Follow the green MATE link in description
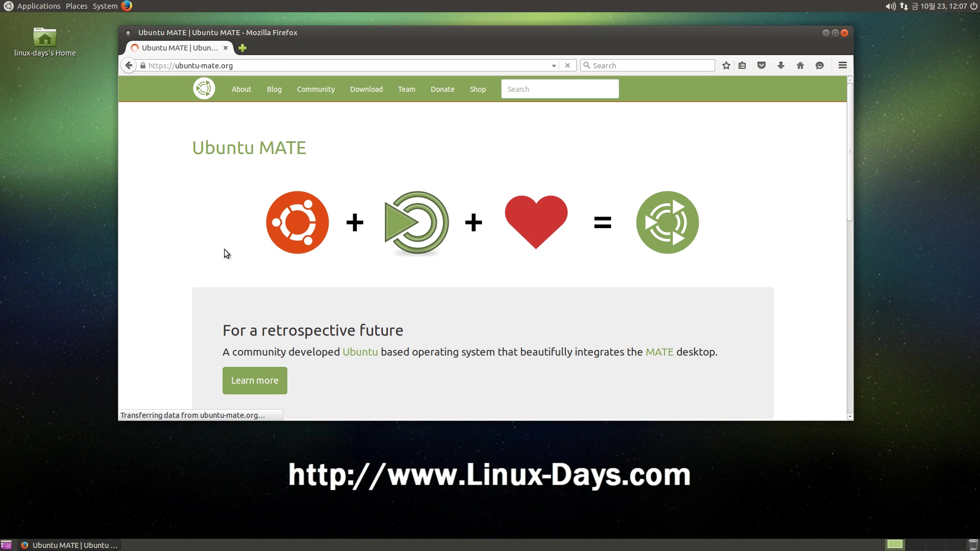 [659, 352]
